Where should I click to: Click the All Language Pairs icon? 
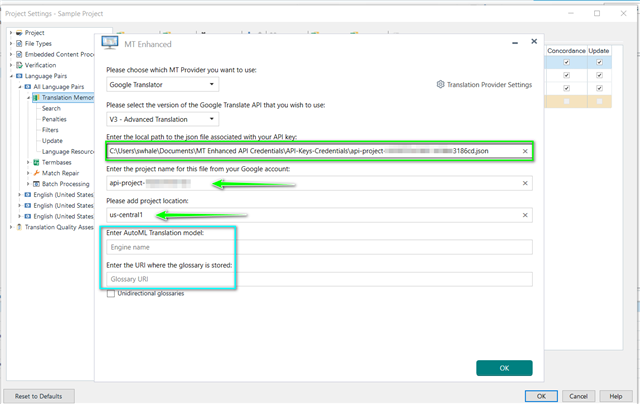[27, 87]
